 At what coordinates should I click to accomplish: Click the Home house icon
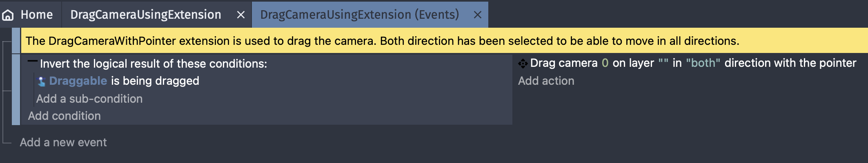(8, 15)
